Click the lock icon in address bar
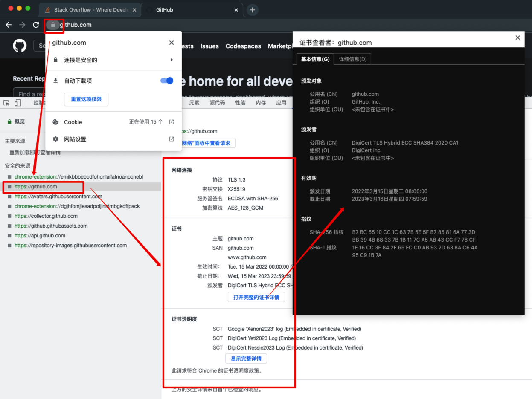The width and height of the screenshot is (532, 399). [x=53, y=25]
